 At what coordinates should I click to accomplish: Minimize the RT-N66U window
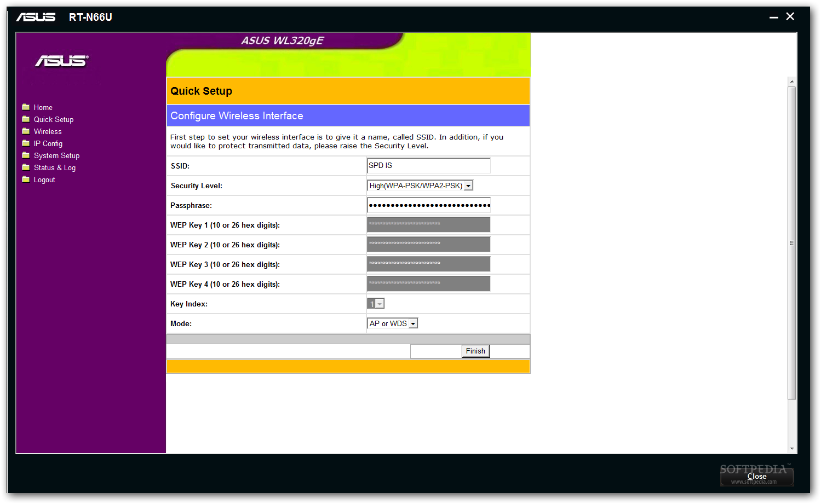point(774,17)
